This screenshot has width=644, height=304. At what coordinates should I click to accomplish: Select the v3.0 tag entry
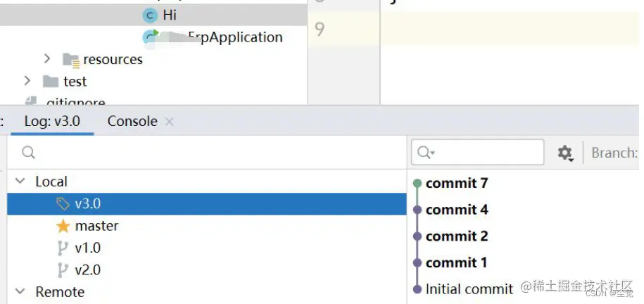[x=207, y=204]
